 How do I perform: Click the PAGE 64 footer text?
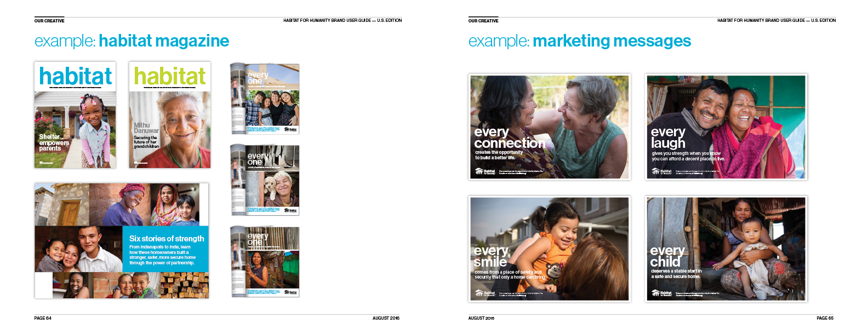coord(43,318)
